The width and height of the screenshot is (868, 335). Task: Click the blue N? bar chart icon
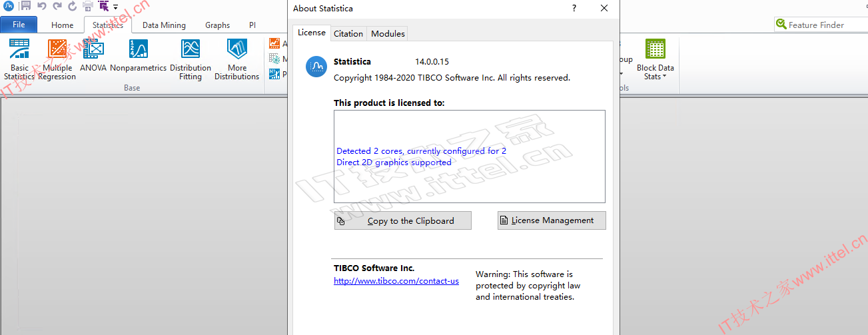(x=274, y=75)
